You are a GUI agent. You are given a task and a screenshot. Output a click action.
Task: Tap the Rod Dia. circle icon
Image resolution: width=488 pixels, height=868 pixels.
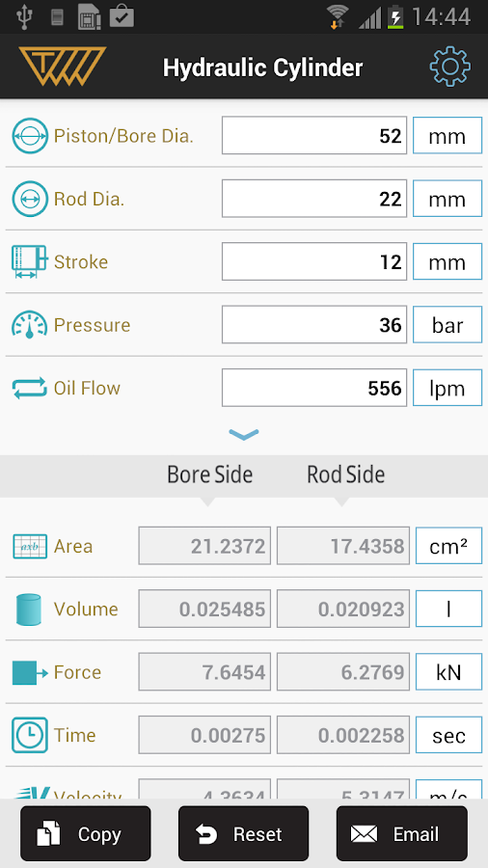tap(30, 199)
